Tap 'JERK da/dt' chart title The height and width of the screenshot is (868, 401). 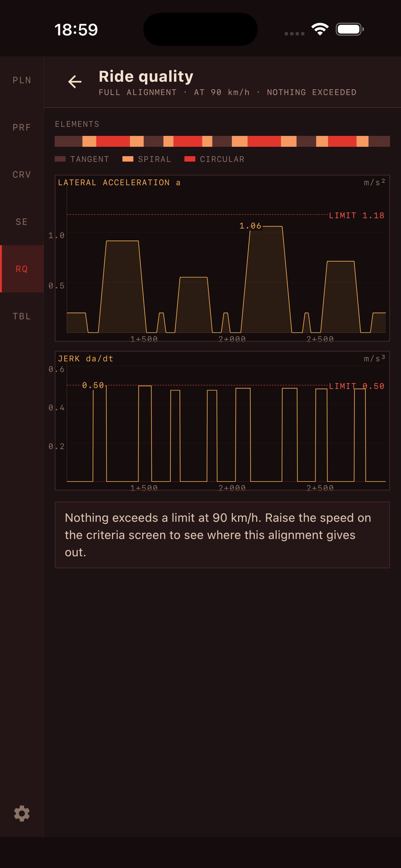click(86, 358)
